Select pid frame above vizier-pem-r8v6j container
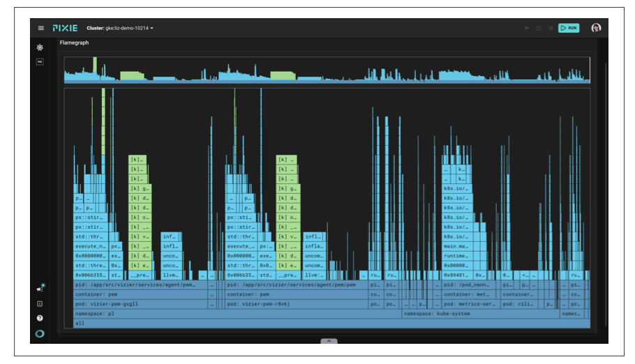 pyautogui.click(x=297, y=285)
